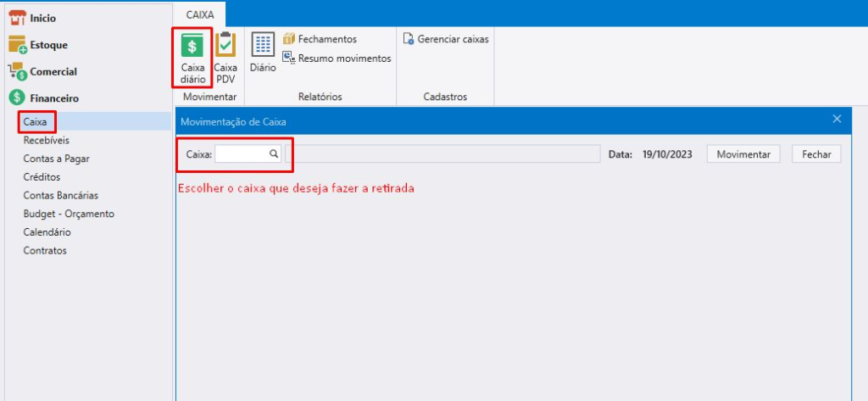868x401 pixels.
Task: Expand the Inicio section in sidebar
Action: coord(43,18)
